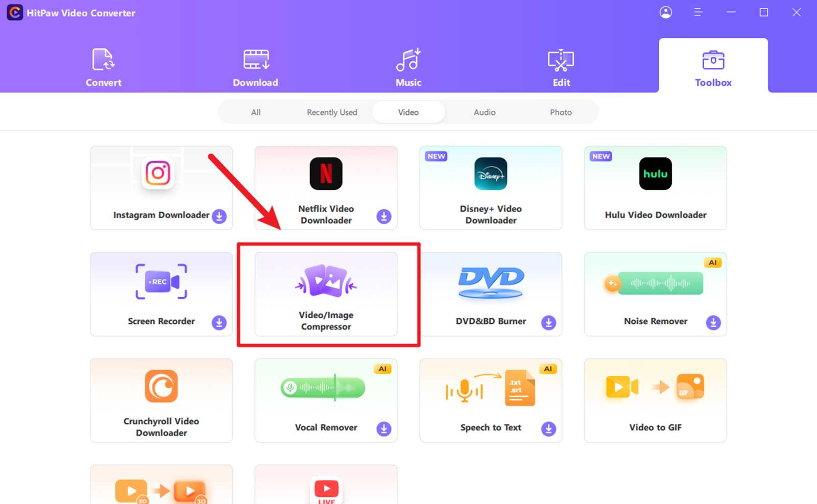Open the Netflix Video Downloader tool

pos(326,188)
